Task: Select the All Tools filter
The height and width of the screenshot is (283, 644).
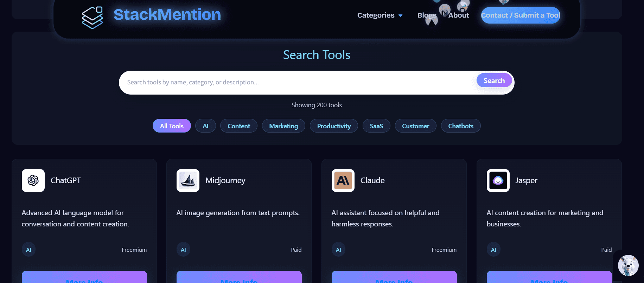Action: click(x=172, y=126)
